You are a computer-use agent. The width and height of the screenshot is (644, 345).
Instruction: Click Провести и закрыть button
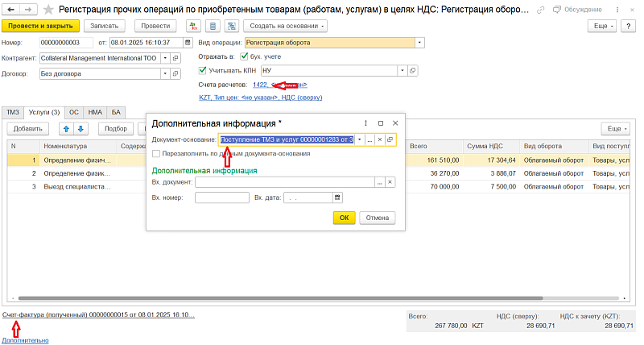[41, 26]
